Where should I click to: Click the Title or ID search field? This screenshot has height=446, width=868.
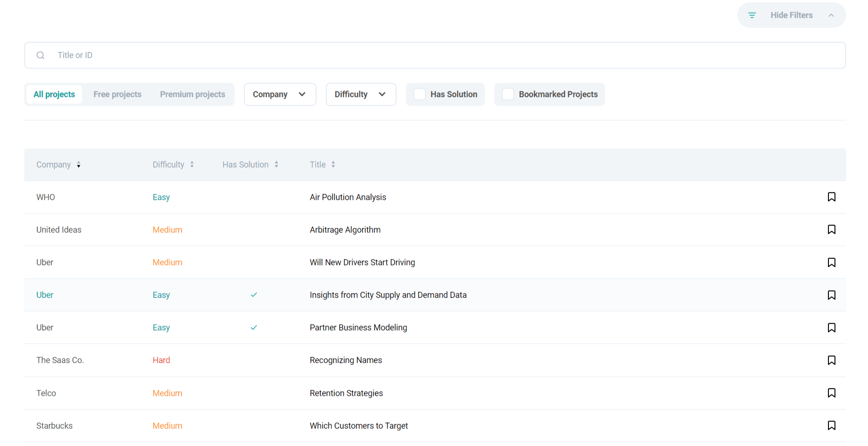pos(186,55)
